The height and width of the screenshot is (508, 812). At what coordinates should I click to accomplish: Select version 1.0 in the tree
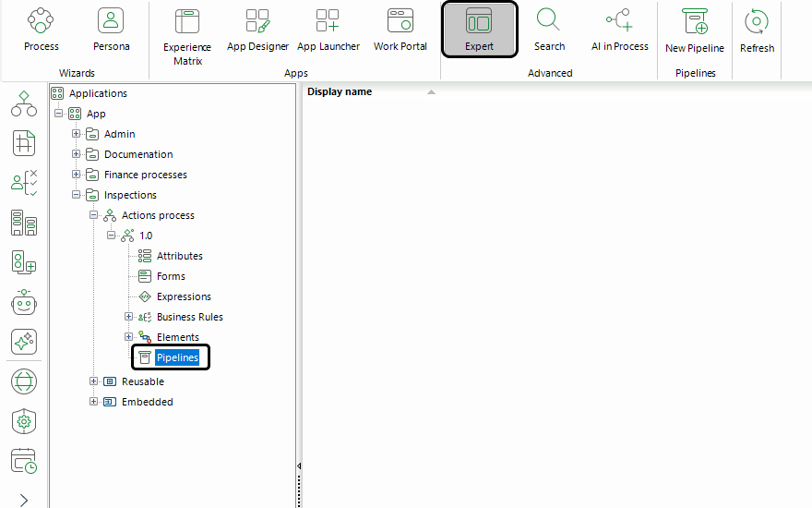146,236
